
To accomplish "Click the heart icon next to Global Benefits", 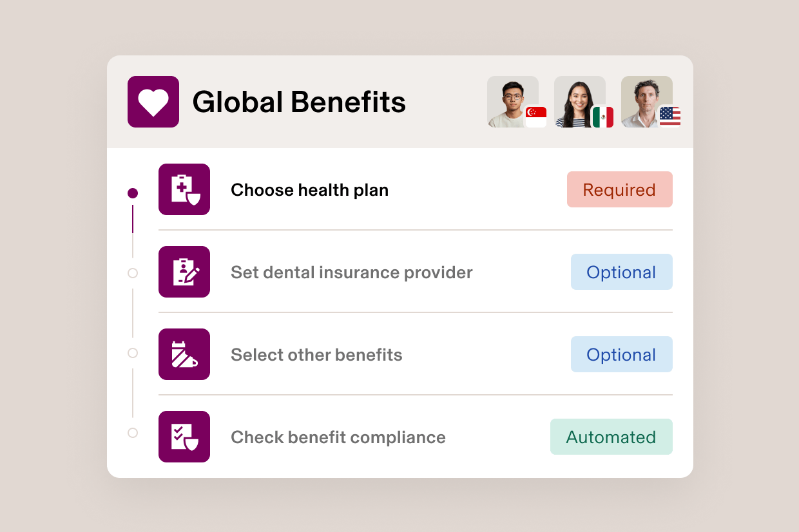I will pyautogui.click(x=153, y=101).
